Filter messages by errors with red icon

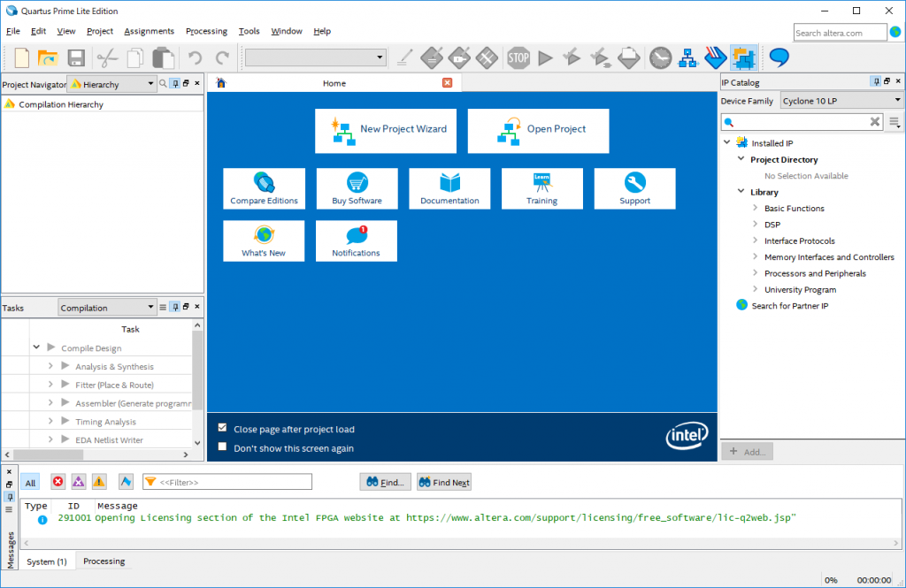pyautogui.click(x=58, y=481)
